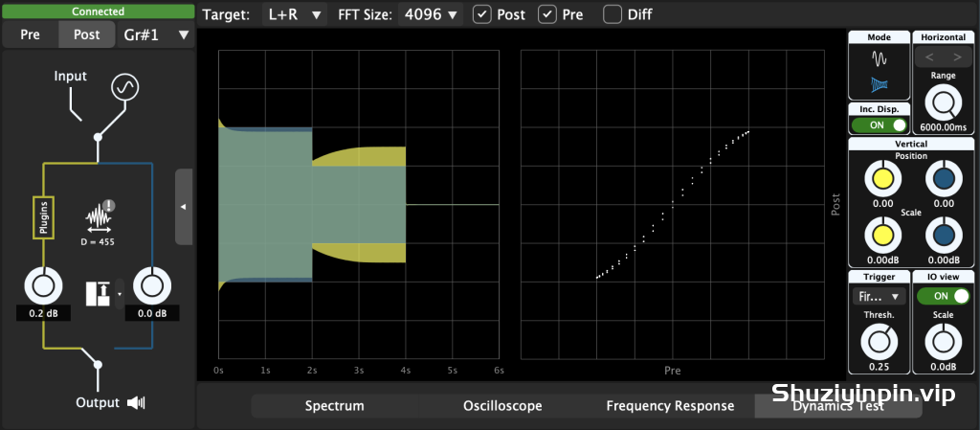
Task: Click the Connected status bar
Action: (x=98, y=11)
